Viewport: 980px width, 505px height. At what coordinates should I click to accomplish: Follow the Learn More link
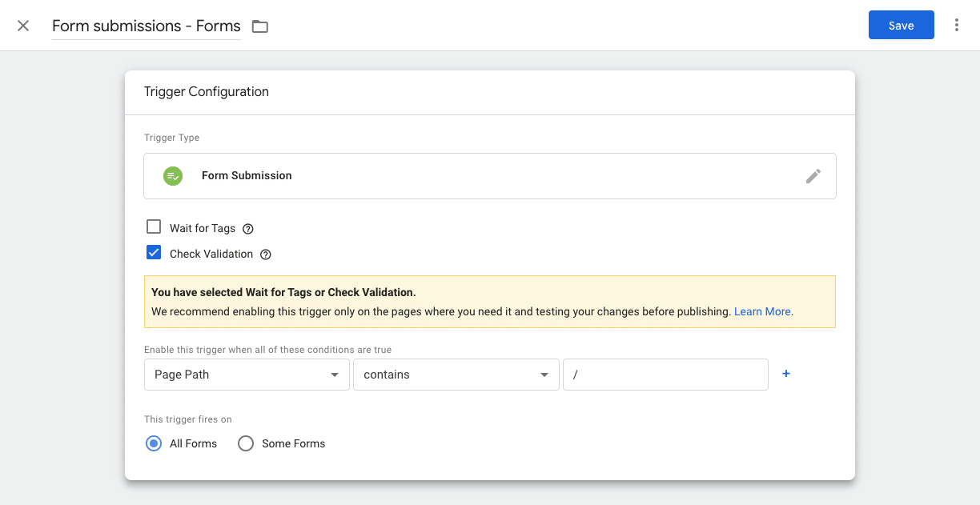(x=762, y=311)
